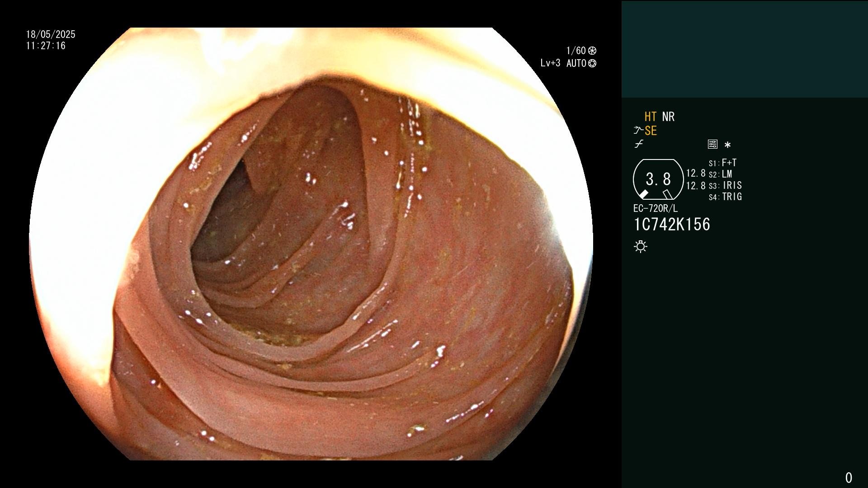This screenshot has width=868, height=488.
Task: Click the date 18/05/2025
Action: tap(51, 34)
